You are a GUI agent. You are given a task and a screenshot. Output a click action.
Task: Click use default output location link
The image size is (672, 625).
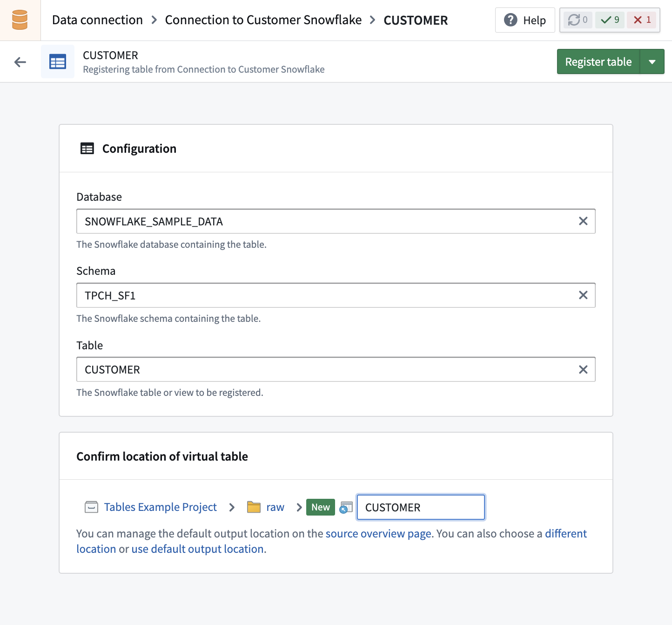(x=198, y=549)
